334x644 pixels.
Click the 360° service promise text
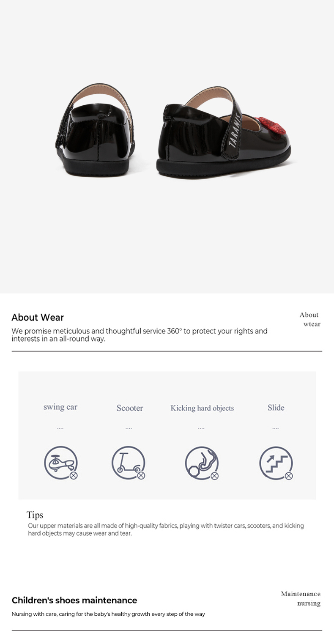tap(140, 335)
